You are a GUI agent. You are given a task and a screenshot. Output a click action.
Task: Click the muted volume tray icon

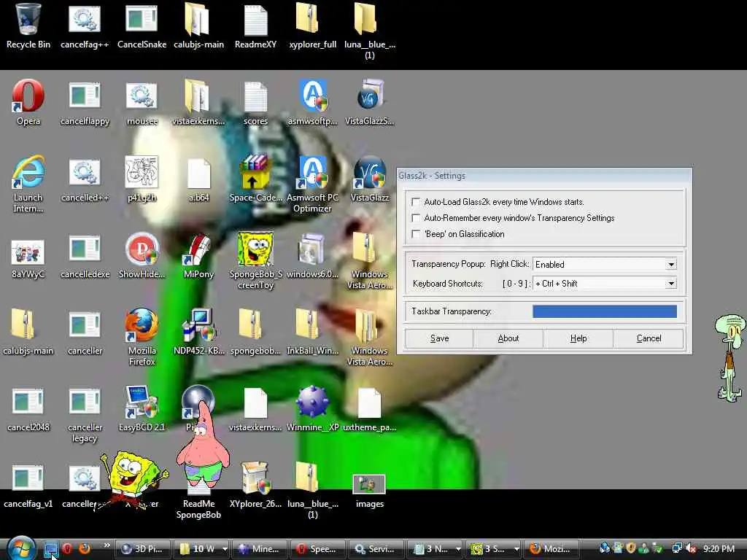click(x=691, y=548)
